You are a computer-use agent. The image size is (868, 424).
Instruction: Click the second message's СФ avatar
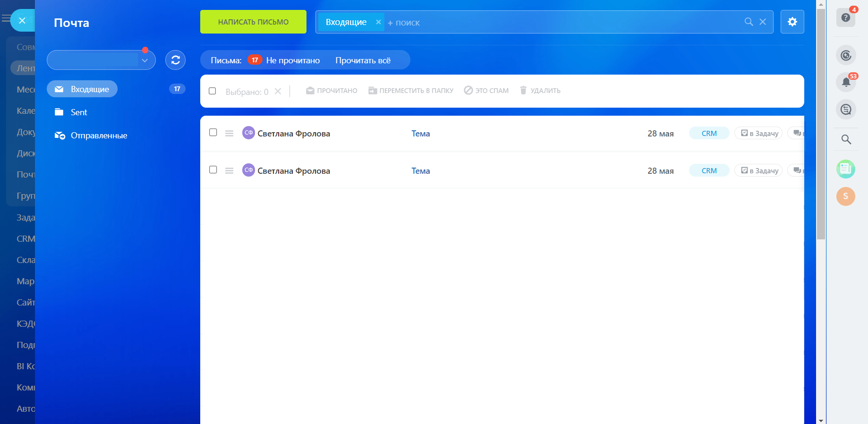[x=248, y=170]
